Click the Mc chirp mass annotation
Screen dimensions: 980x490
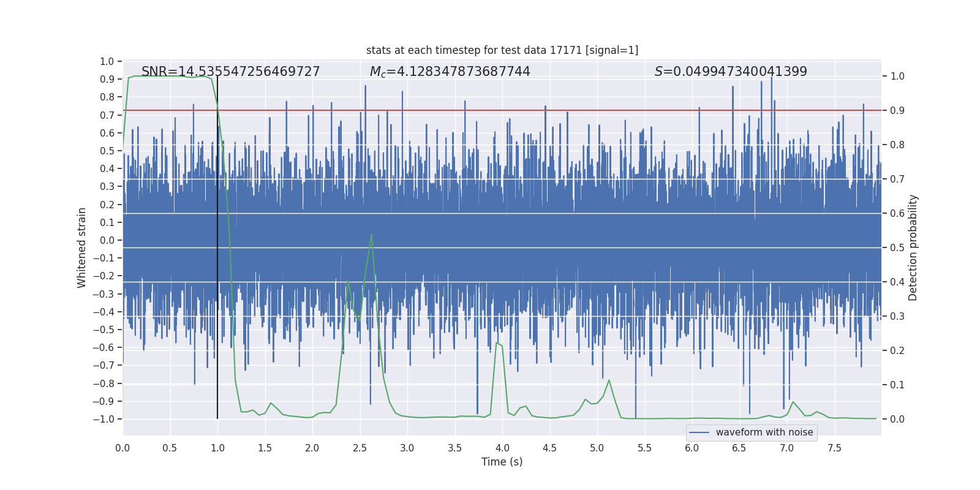coord(450,72)
